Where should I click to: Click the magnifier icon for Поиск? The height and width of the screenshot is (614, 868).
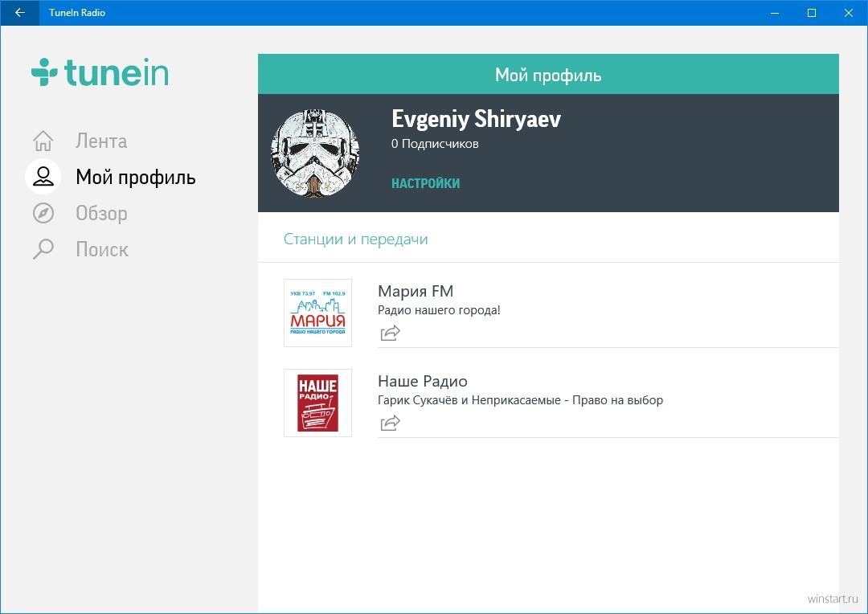(x=43, y=249)
